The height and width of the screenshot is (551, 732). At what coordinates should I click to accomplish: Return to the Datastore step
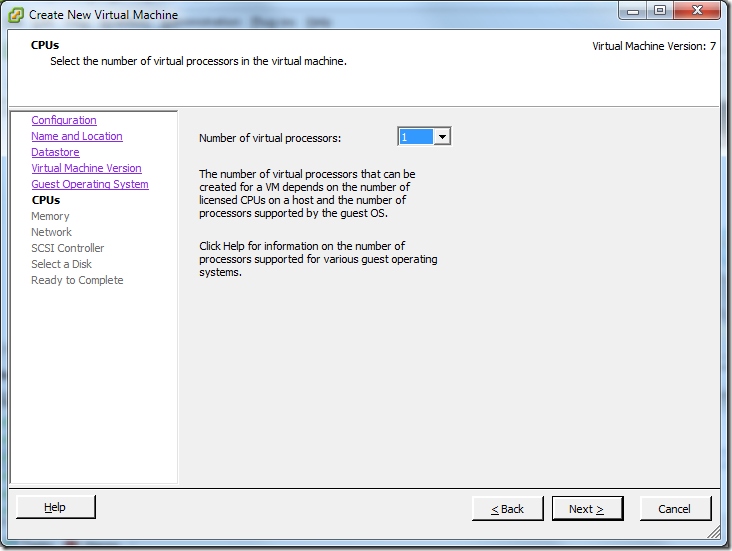click(55, 152)
